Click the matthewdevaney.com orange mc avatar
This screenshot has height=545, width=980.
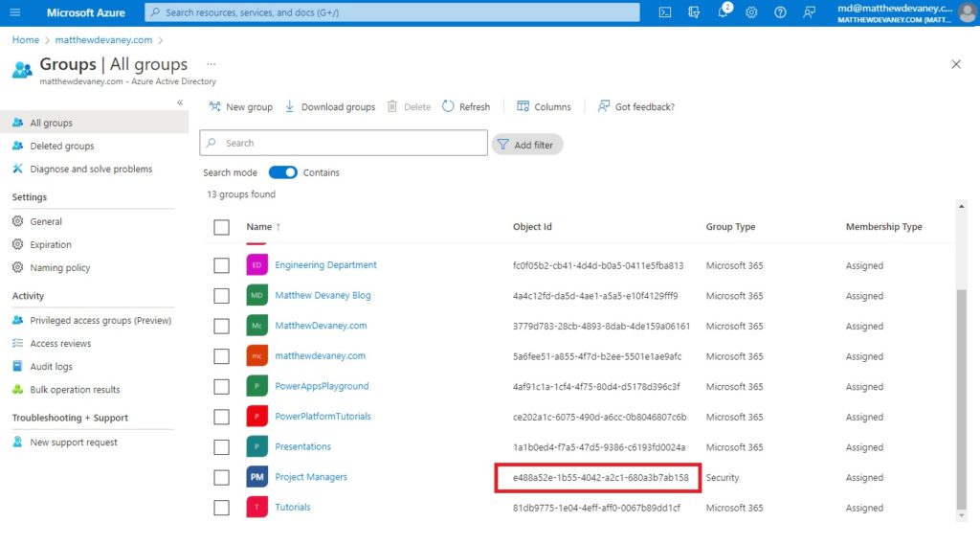[256, 356]
